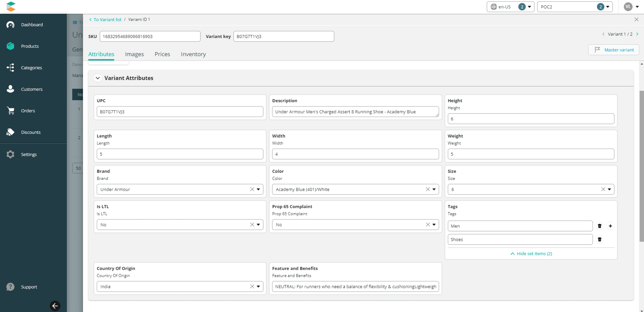This screenshot has width=644, height=312.
Task: Click the Width input field
Action: [x=355, y=154]
